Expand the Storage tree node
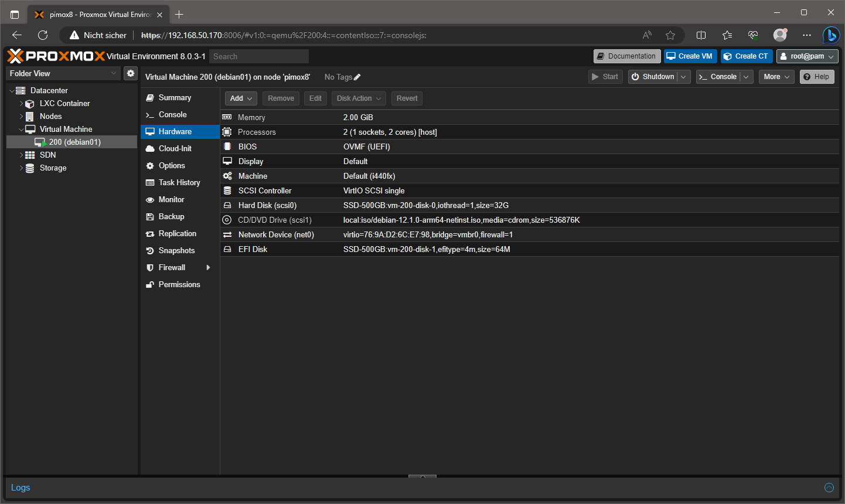 (21, 168)
